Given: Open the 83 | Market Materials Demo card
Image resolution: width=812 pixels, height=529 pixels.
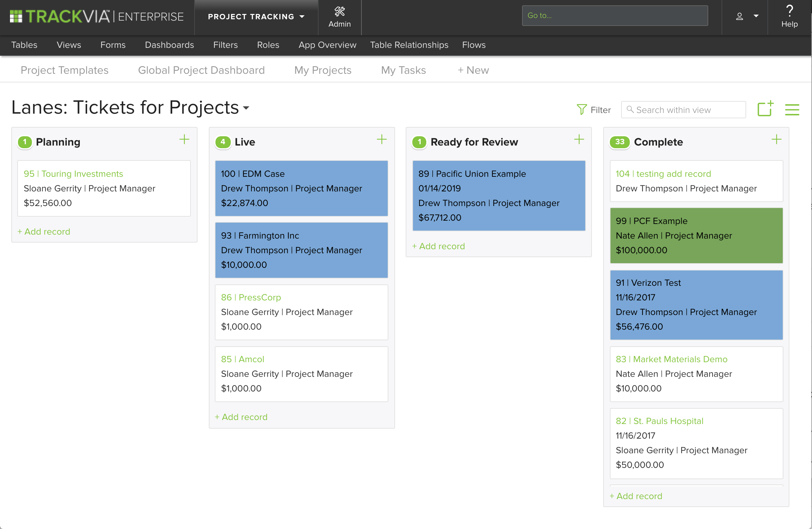Looking at the screenshot, I should coord(696,374).
